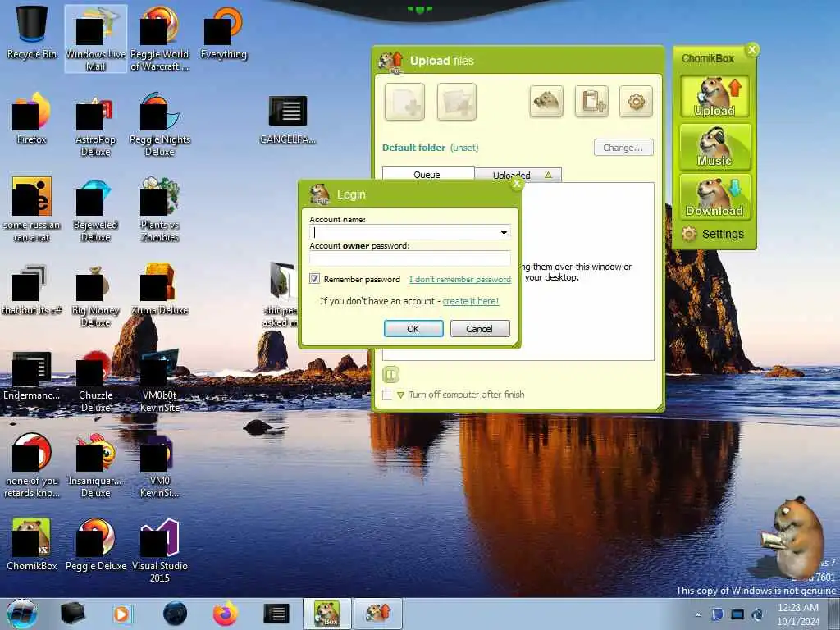
Task: Open Firefox from the taskbar
Action: [x=226, y=614]
